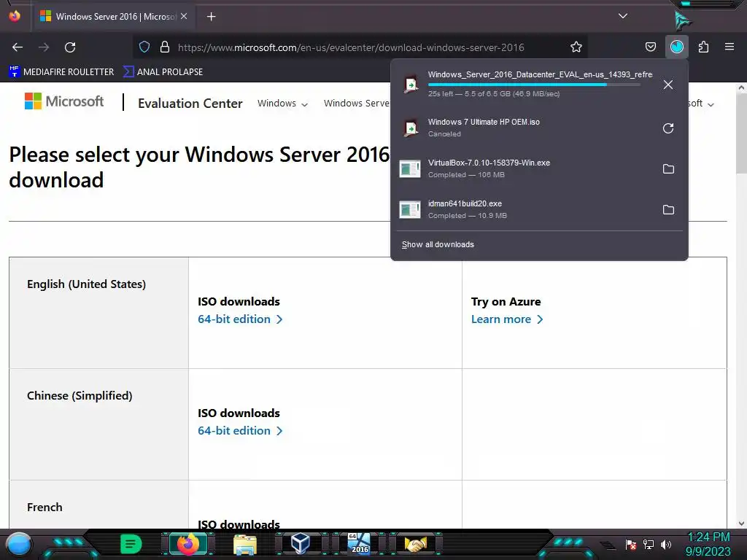
Task: Bookmark this page with the star
Action: (576, 47)
